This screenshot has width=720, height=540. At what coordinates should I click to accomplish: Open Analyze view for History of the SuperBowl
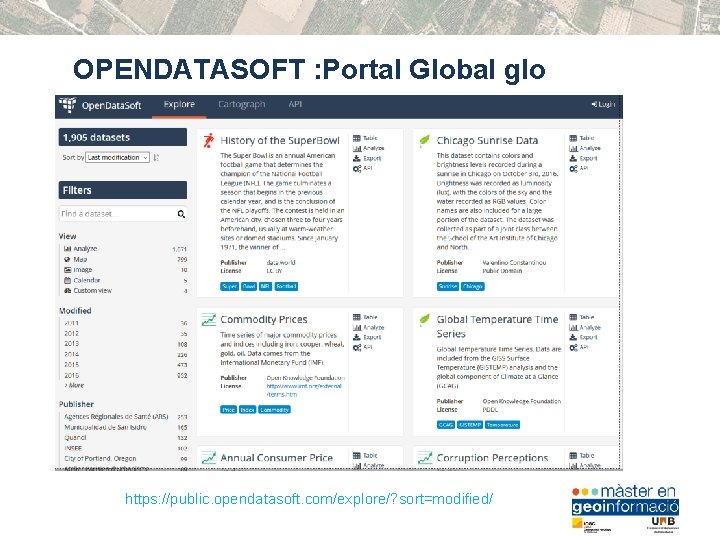pyautogui.click(x=368, y=148)
